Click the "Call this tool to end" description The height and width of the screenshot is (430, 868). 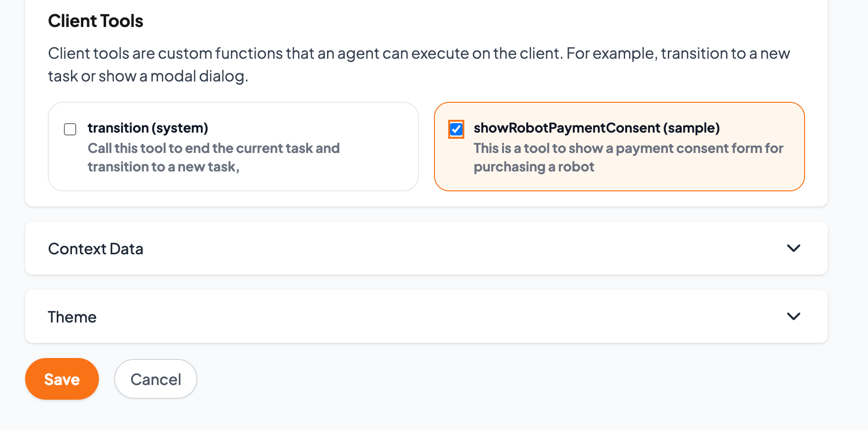[214, 157]
